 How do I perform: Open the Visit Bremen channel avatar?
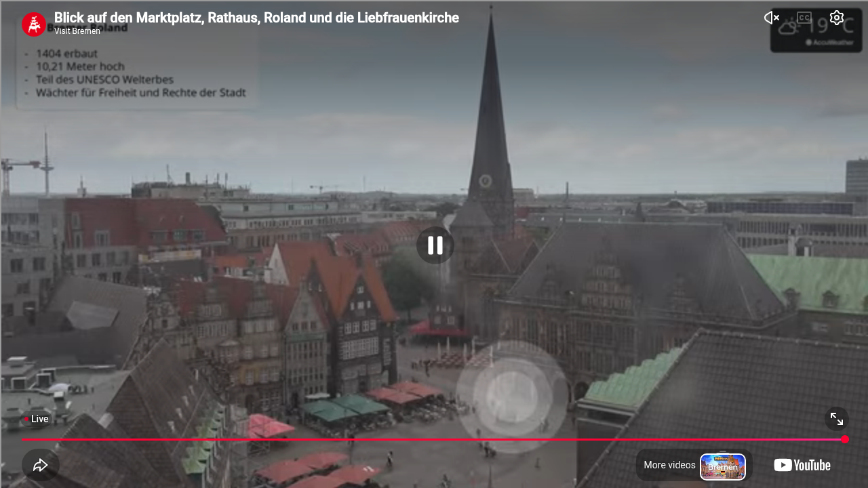(x=34, y=24)
